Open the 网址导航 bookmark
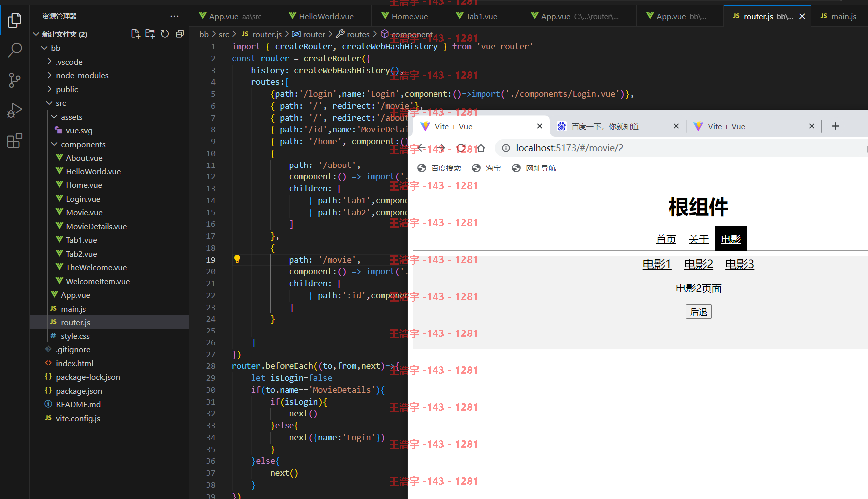The width and height of the screenshot is (868, 499). 534,168
